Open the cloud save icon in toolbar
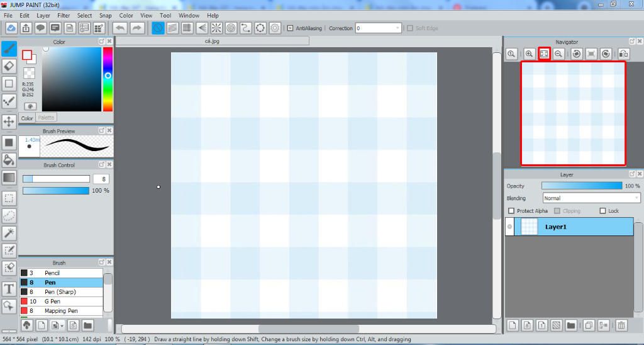The image size is (644, 345). click(x=11, y=28)
